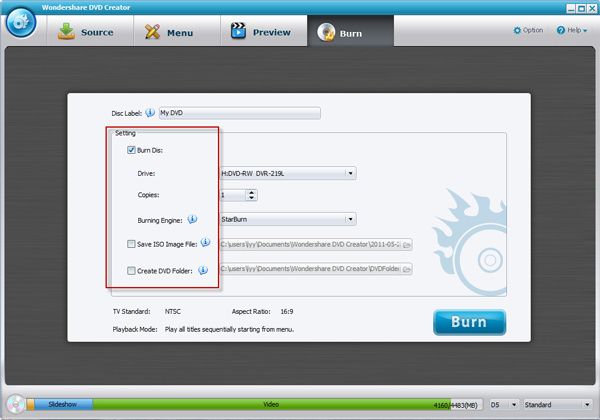Enable the Create DVD Folder checkbox

coord(131,271)
